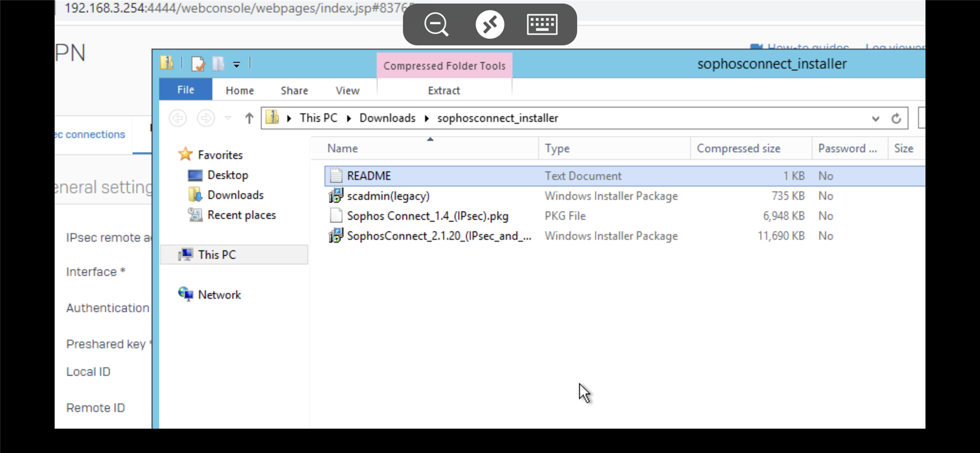Click the browser URL address bar
This screenshot has width=980, height=453.
pos(235,9)
